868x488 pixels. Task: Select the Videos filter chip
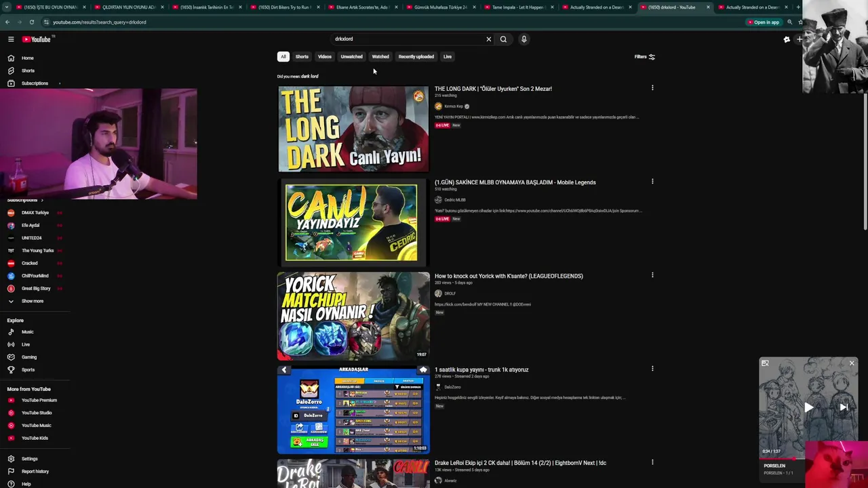pos(325,57)
